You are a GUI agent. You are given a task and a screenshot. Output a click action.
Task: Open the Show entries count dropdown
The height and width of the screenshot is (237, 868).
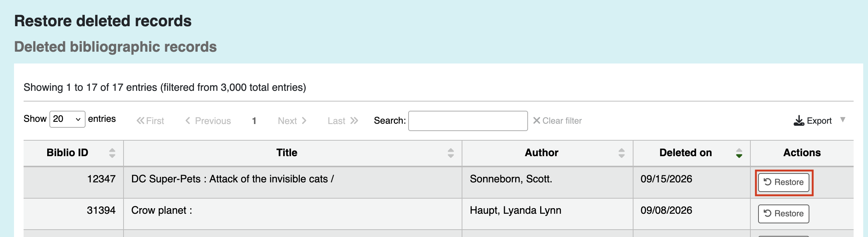click(67, 119)
